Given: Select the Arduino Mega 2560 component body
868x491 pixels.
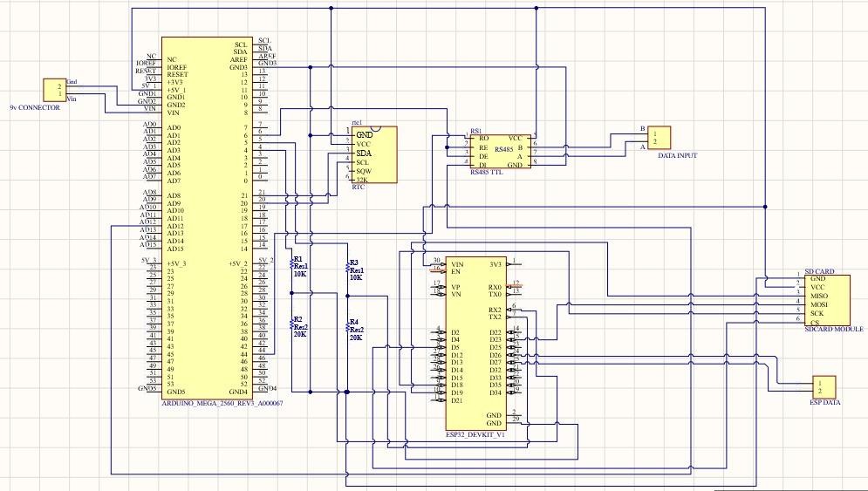Looking at the screenshot, I should 208,218.
